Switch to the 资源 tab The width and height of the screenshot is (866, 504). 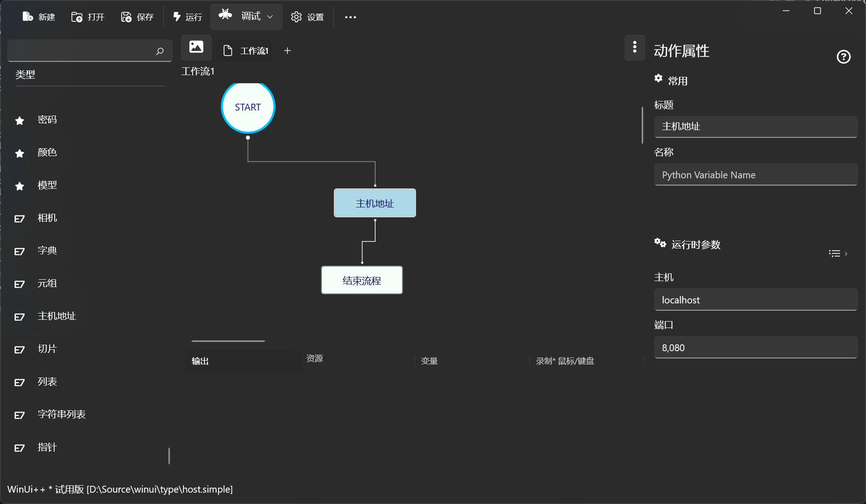pos(315,358)
